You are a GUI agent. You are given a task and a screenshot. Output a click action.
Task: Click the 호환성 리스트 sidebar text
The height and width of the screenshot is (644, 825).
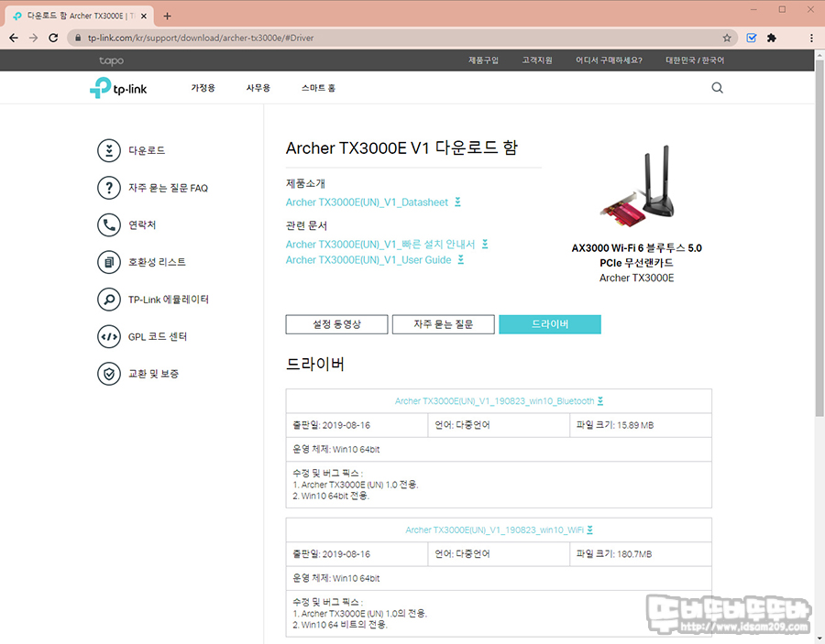(x=158, y=262)
